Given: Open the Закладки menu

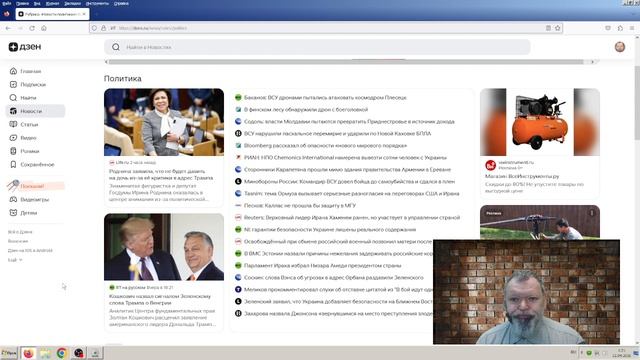Looking at the screenshot, I should click(x=72, y=3).
